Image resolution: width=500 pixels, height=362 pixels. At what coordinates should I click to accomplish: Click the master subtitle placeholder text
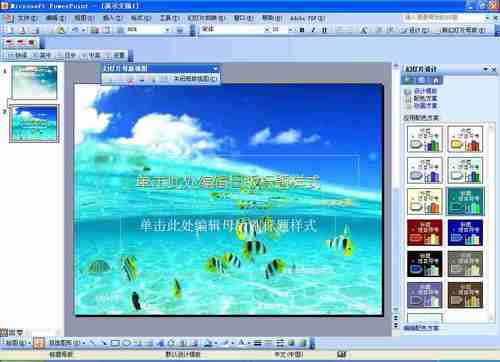[228, 226]
